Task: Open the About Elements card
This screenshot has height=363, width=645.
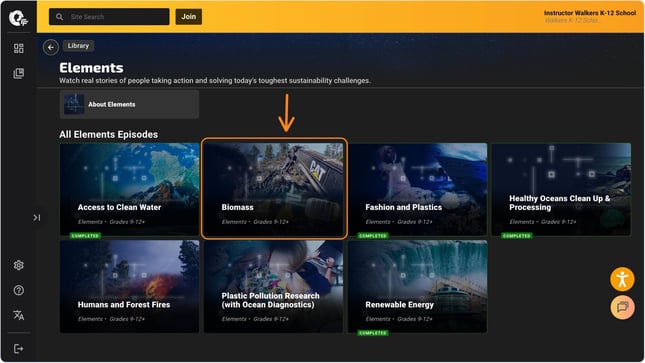Action: (129, 105)
